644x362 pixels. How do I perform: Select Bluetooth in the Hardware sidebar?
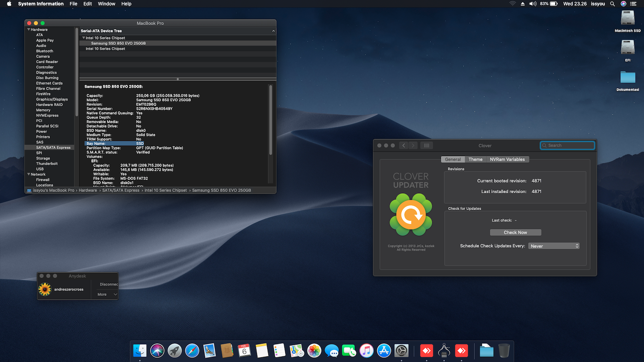(x=45, y=51)
